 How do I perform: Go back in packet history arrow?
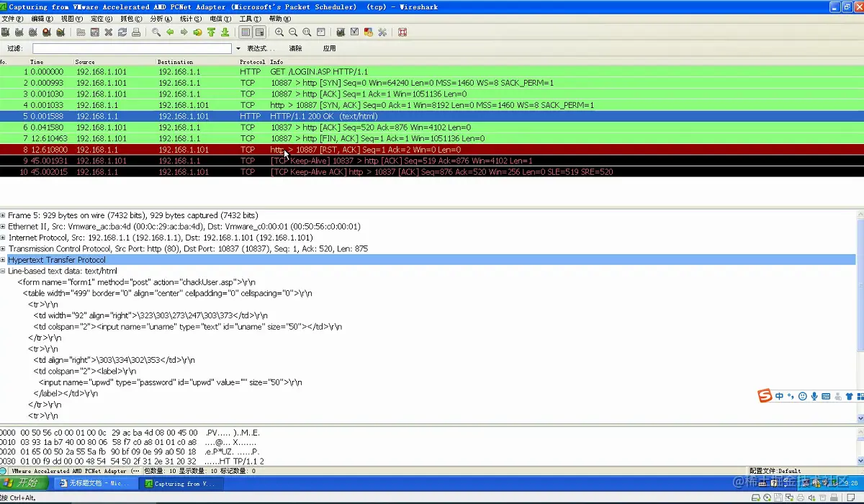coord(170,32)
